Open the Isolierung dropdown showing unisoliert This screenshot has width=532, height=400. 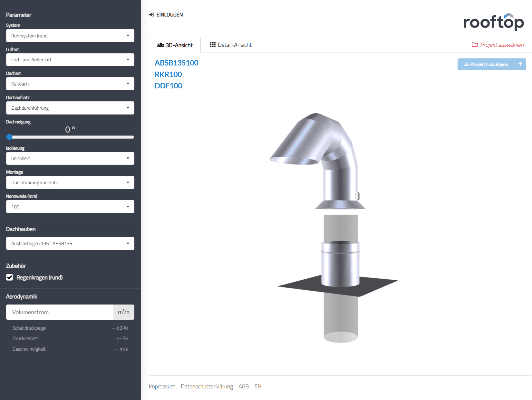pos(70,158)
